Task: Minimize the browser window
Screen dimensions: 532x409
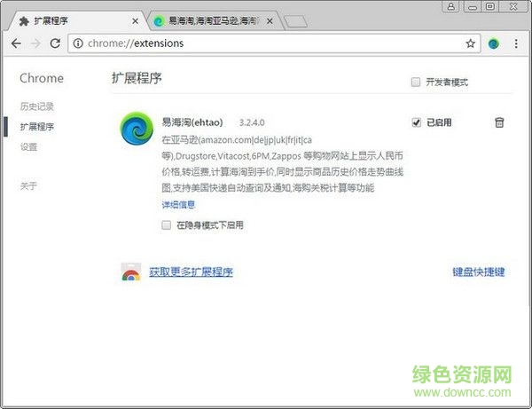Action: (x=473, y=6)
